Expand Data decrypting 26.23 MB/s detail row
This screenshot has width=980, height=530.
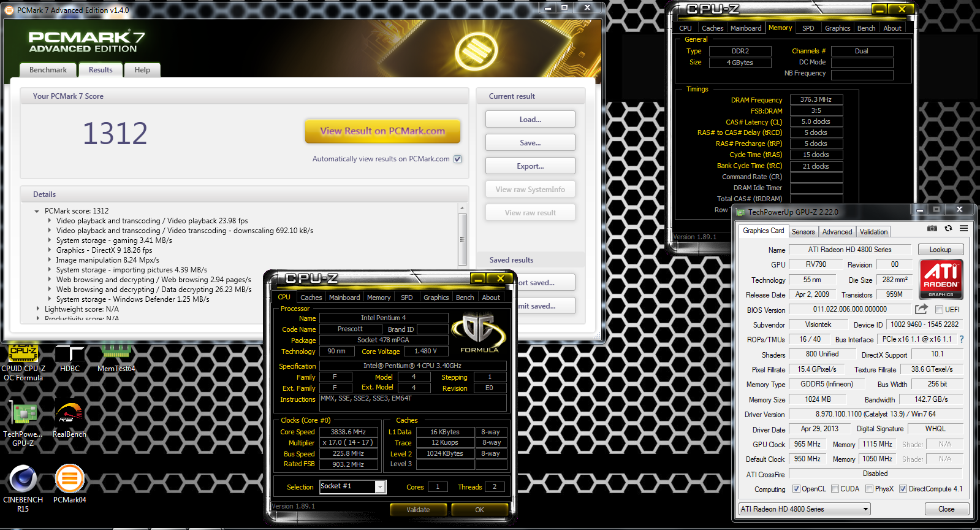tap(50, 290)
